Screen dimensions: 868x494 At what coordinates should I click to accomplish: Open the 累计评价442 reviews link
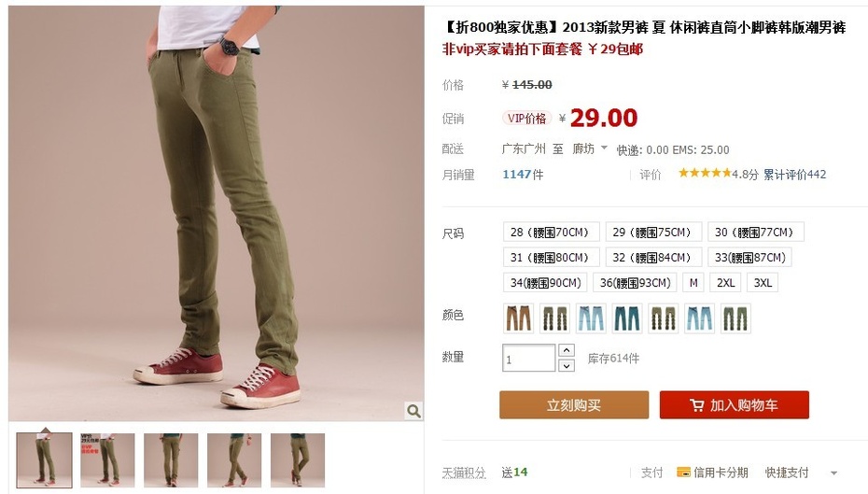794,175
